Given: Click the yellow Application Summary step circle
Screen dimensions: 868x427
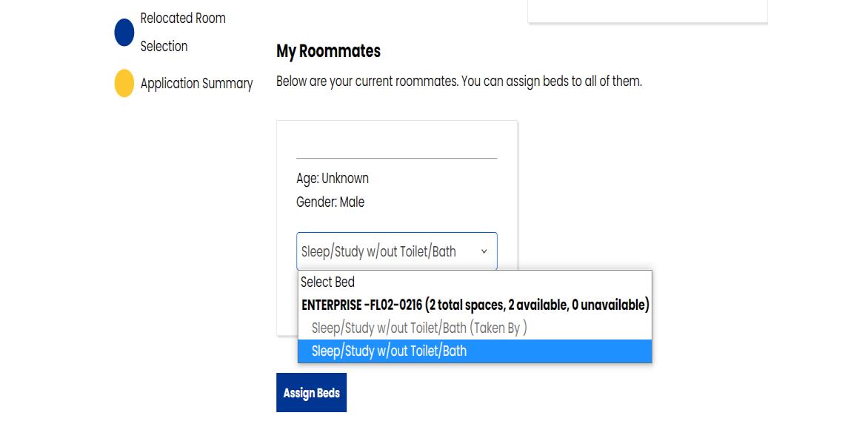Looking at the screenshot, I should [124, 83].
